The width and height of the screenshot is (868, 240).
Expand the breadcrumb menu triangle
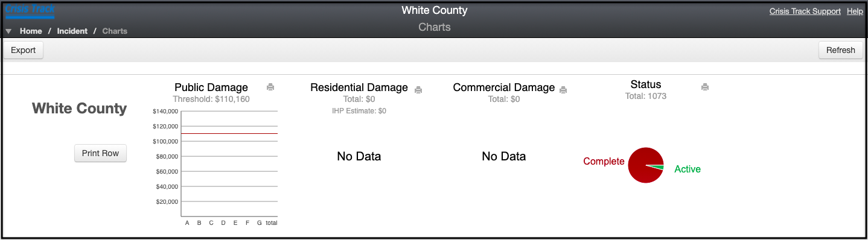(x=8, y=31)
